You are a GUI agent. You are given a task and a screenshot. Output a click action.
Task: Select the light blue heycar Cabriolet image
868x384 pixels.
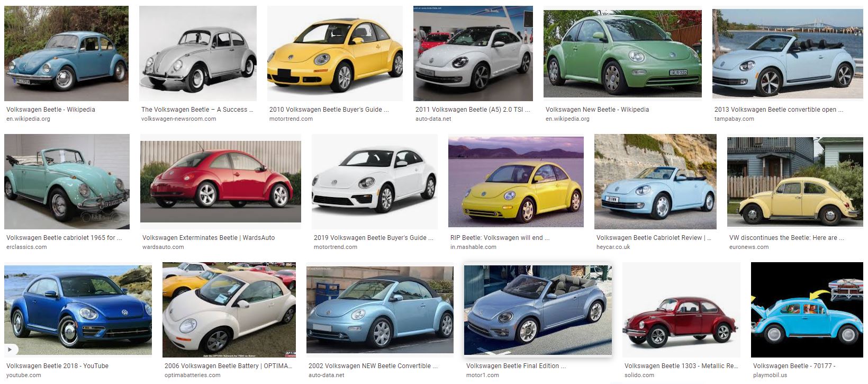(x=655, y=182)
